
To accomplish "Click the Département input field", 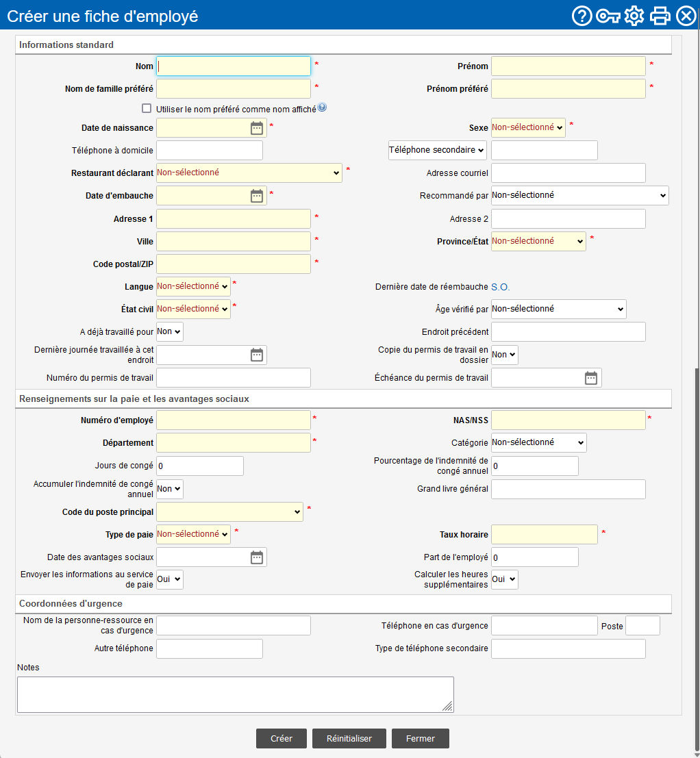I will 233,443.
